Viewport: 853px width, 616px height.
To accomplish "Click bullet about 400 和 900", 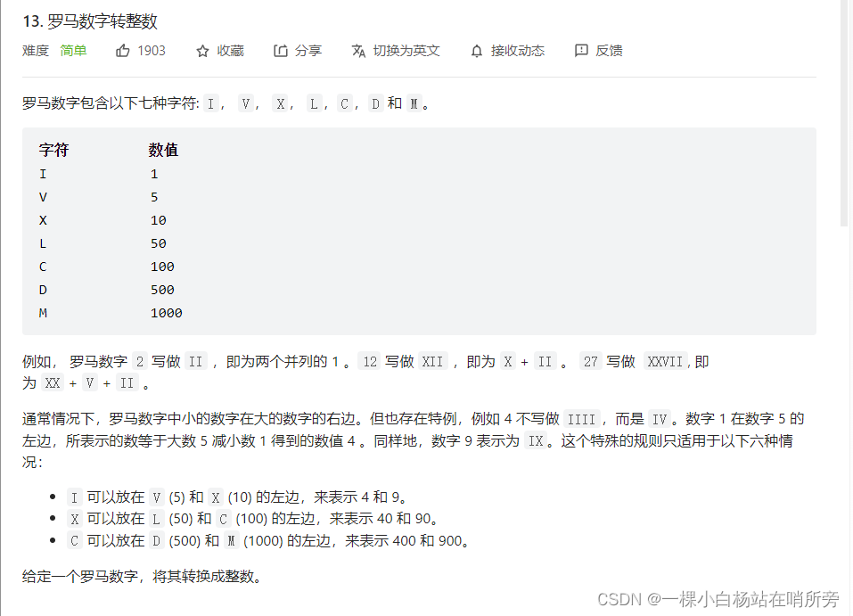I will coord(269,541).
